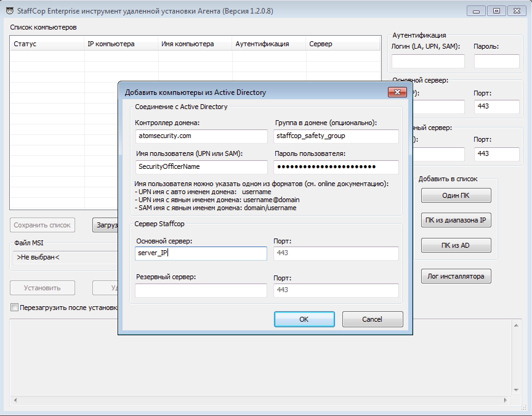532x416 pixels.
Task: Cancel the Active Directory dialog
Action: (373, 319)
